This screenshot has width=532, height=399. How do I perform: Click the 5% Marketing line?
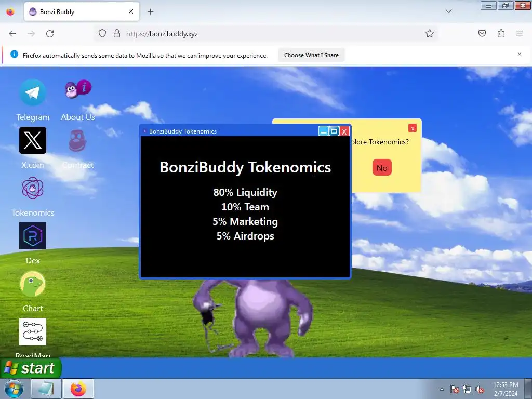245,221
